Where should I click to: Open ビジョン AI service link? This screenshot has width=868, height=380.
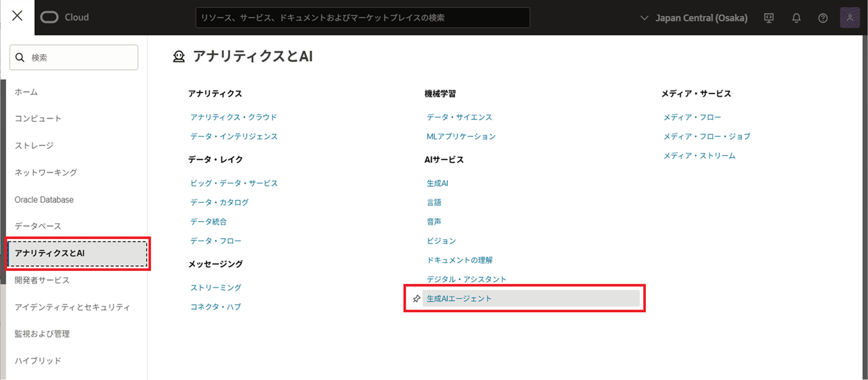click(x=441, y=241)
